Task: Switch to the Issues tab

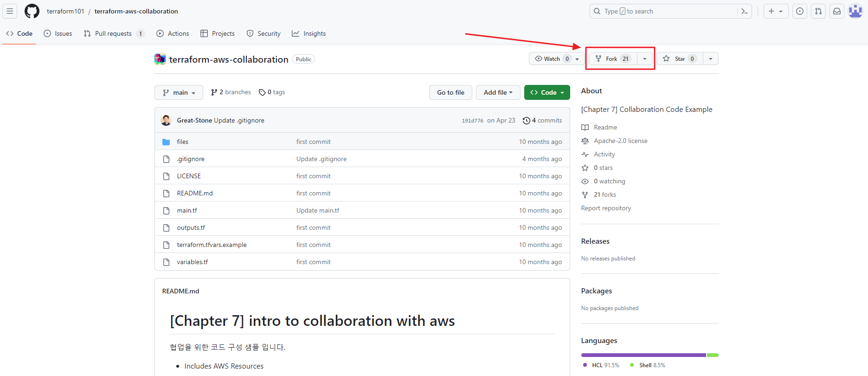Action: click(x=58, y=33)
